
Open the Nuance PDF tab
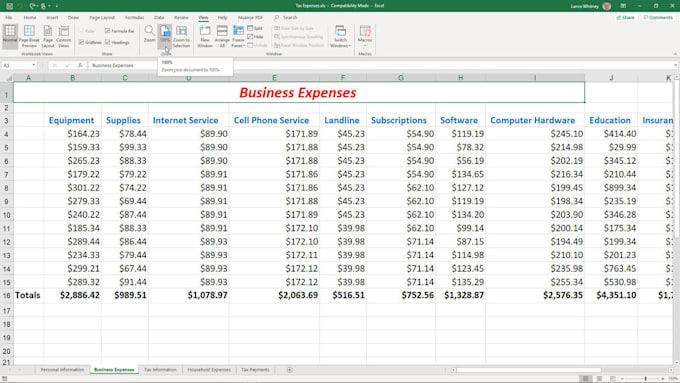250,17
